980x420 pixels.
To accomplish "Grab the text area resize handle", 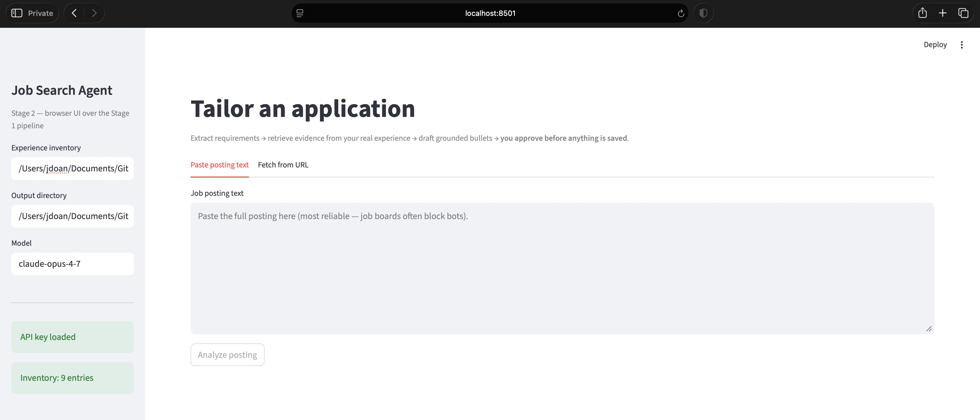I will point(929,329).
